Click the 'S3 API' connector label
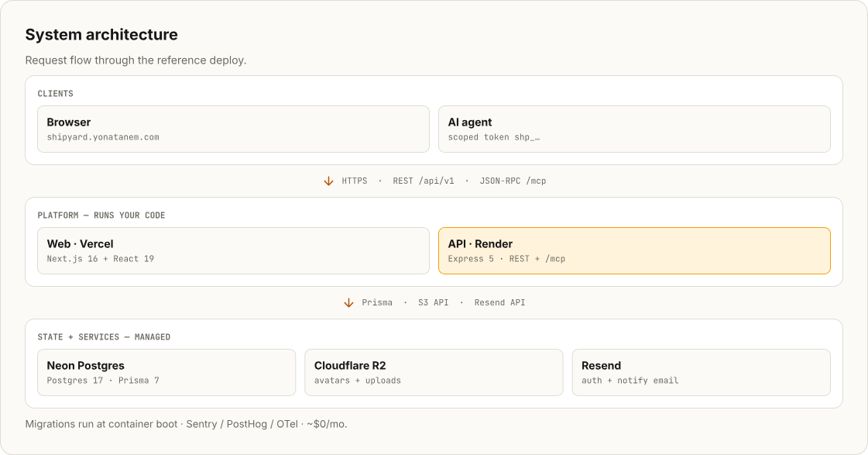 click(x=433, y=302)
